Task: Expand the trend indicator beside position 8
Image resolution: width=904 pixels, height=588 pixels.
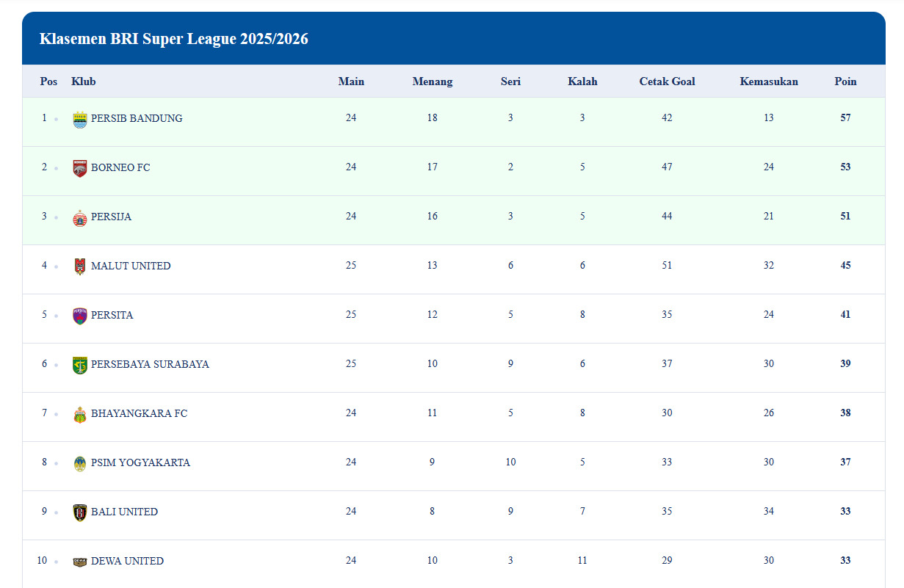Action: 54,463
